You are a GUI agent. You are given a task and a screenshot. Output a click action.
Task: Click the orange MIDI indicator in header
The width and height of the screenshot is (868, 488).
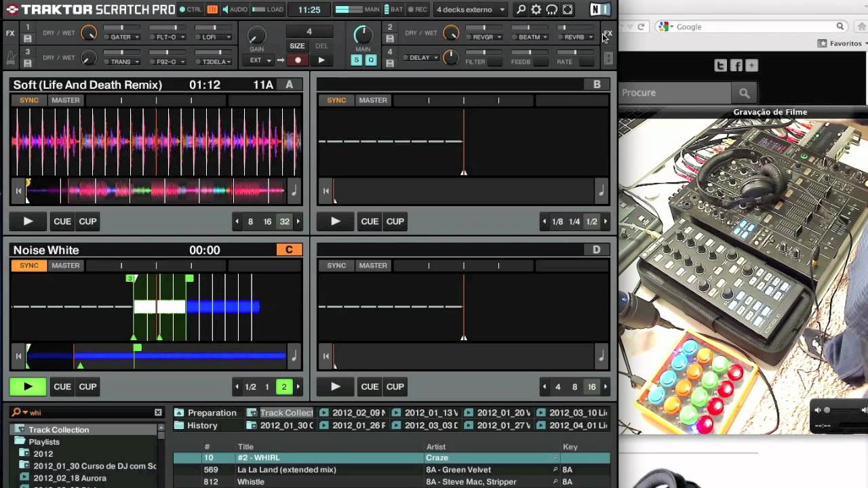pos(212,9)
